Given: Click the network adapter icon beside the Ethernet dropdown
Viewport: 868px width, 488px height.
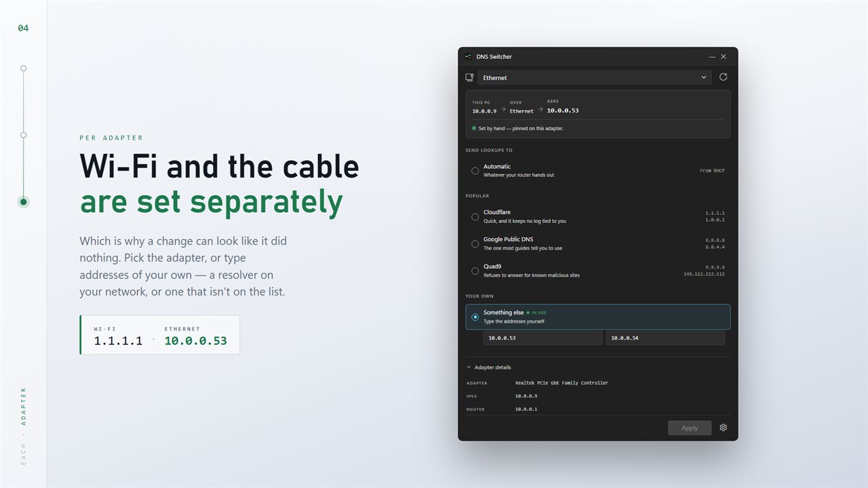Looking at the screenshot, I should (469, 77).
